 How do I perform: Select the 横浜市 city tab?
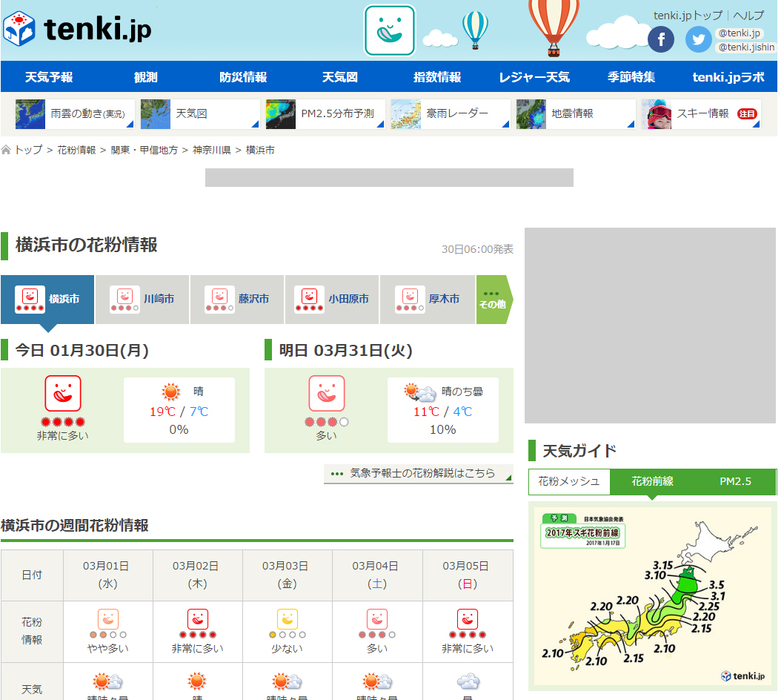[x=47, y=300]
